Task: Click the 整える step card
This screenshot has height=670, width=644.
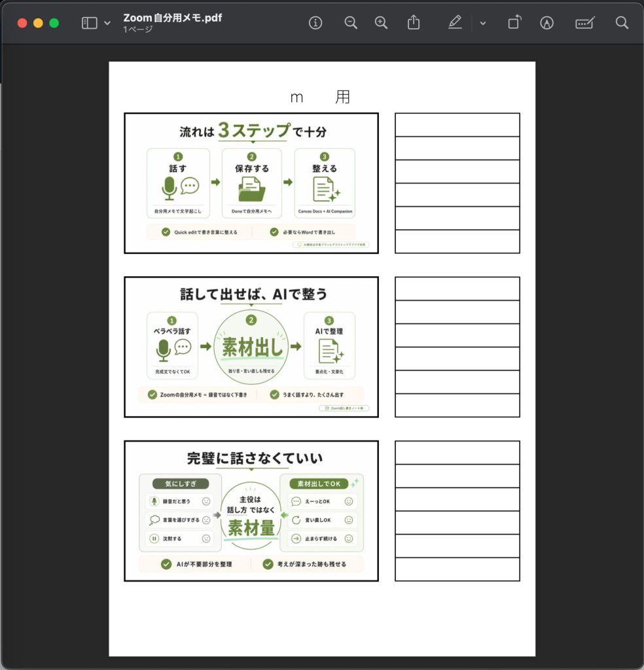Action: [325, 183]
